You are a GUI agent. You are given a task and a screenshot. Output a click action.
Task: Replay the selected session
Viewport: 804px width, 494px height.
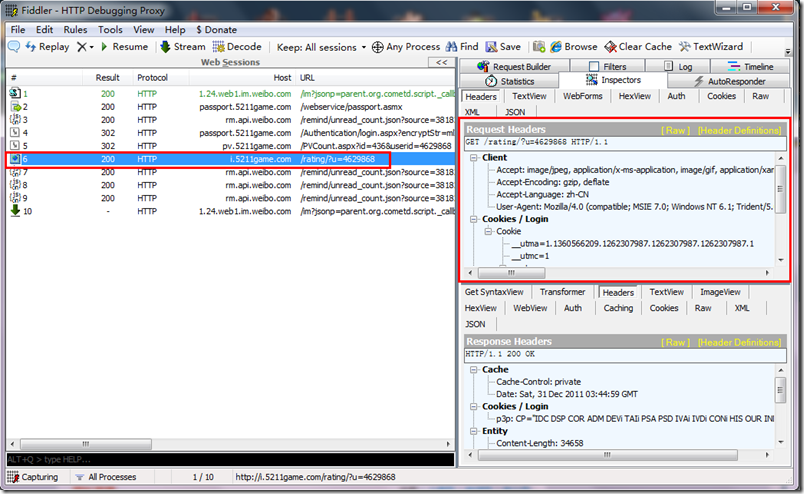click(x=47, y=47)
